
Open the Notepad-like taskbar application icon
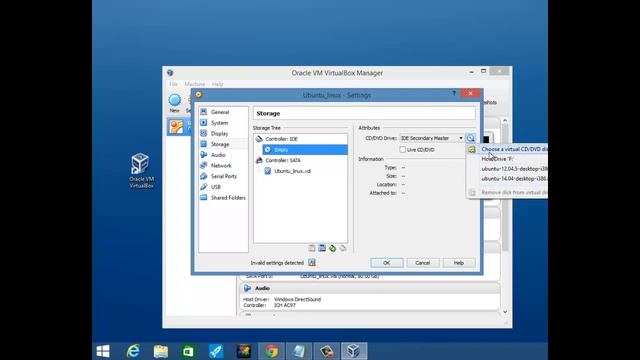[x=299, y=351]
